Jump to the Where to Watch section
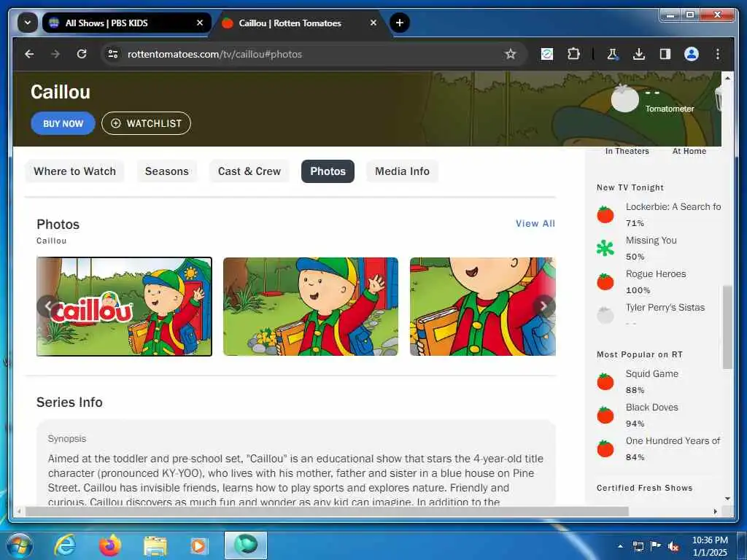Screen dimensions: 747x560 pyautogui.click(x=75, y=171)
